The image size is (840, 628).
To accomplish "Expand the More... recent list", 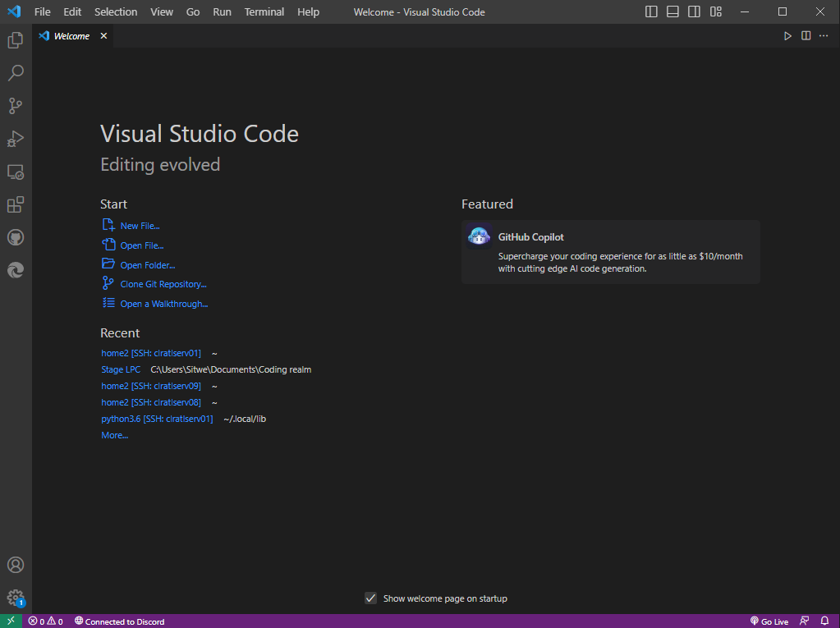I will (115, 435).
